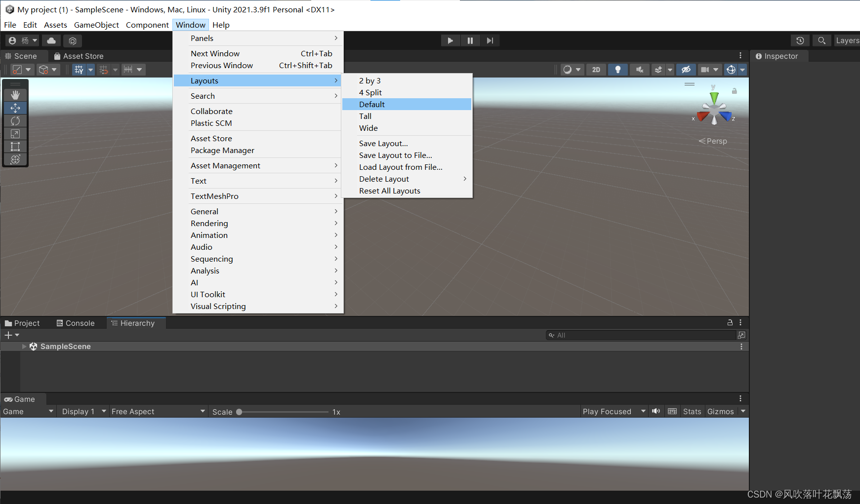Open Unity Cloud services icon
860x504 pixels.
click(51, 40)
